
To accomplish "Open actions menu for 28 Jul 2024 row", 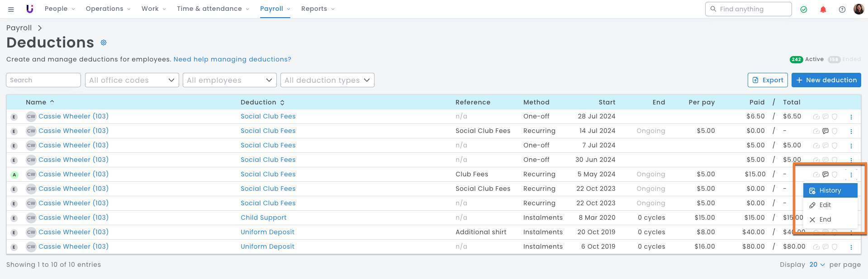I will coord(851,117).
